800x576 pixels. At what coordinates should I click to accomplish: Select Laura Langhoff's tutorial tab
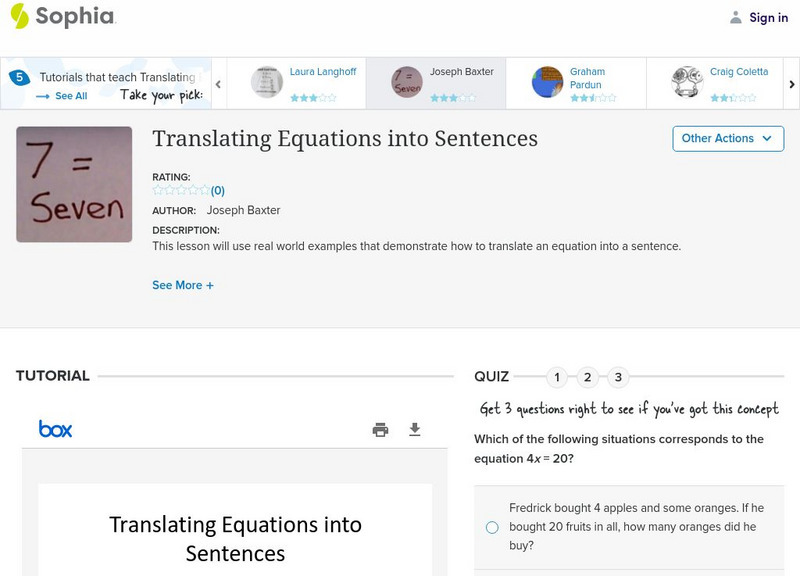coord(296,83)
